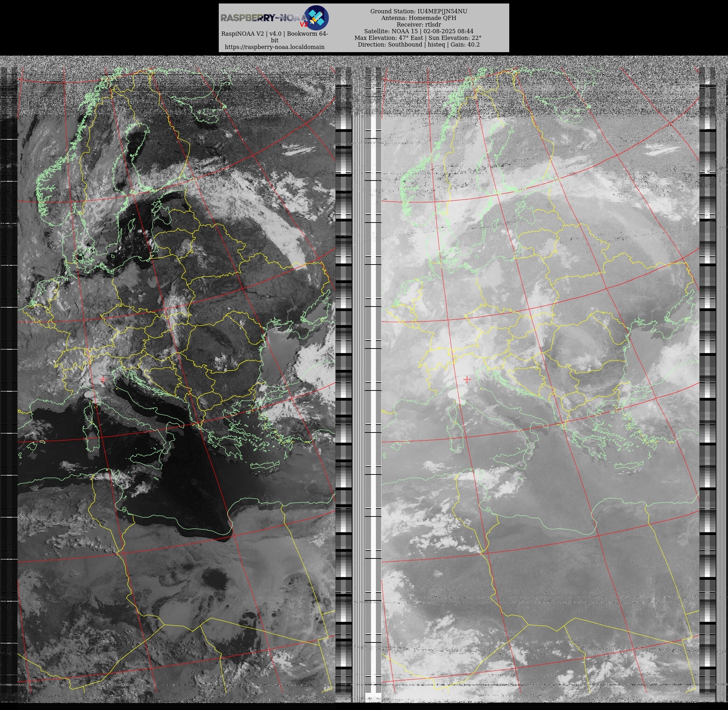This screenshot has height=710, width=728.
Task: Click "Ground Station: IU4MEP|JN54NU" line
Action: (419, 11)
